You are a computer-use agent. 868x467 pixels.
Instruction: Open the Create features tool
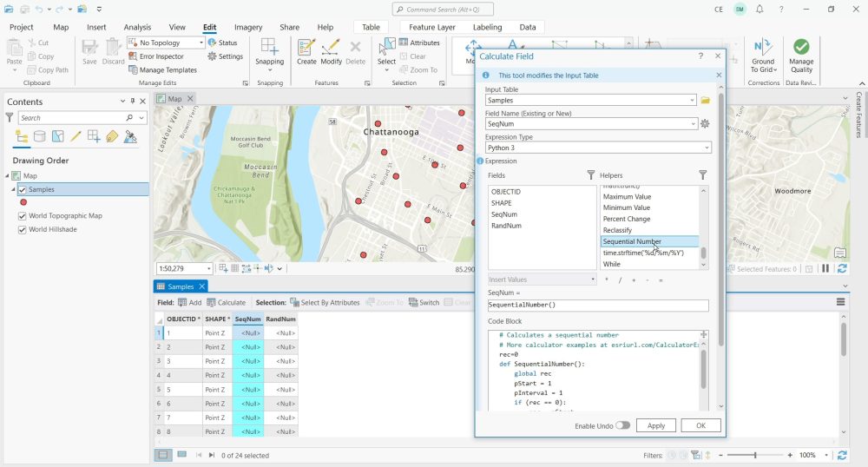click(x=306, y=52)
